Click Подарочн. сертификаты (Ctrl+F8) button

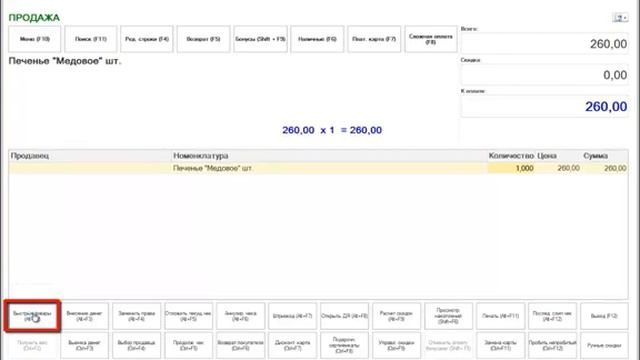point(344,345)
